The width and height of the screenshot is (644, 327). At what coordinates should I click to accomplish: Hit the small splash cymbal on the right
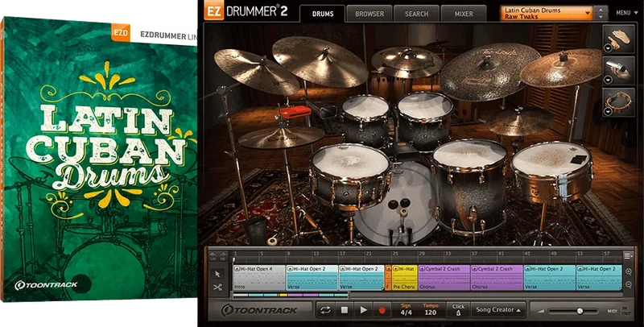519,120
